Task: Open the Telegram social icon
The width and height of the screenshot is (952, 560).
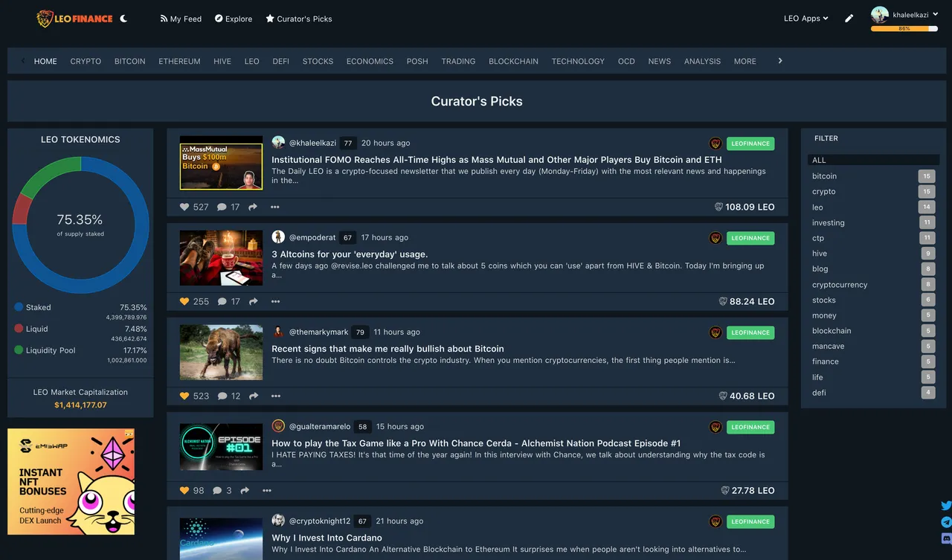Action: pyautogui.click(x=946, y=522)
